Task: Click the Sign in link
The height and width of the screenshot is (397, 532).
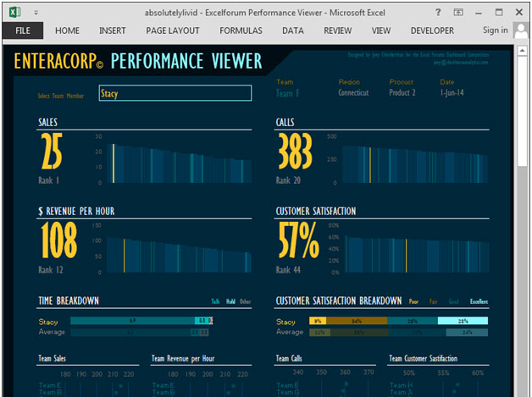Action: coord(495,30)
